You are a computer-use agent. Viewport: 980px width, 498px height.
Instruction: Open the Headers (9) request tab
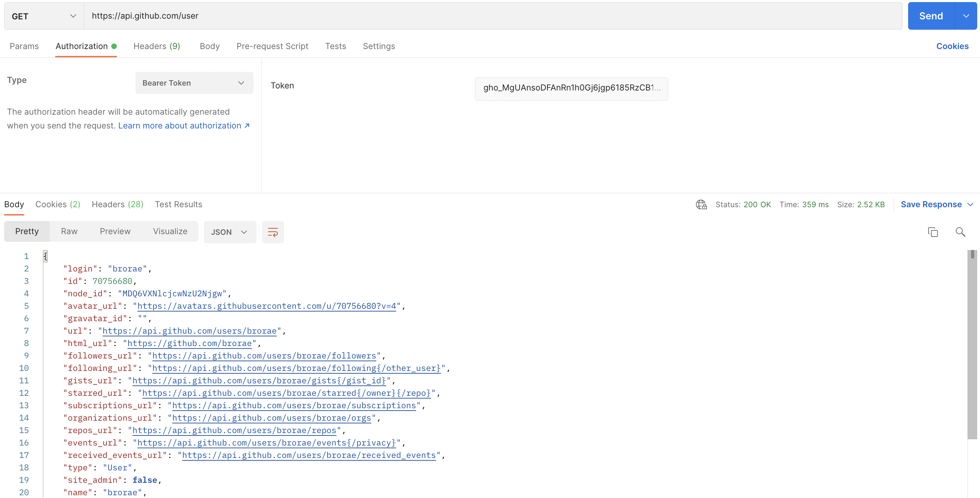tap(156, 46)
